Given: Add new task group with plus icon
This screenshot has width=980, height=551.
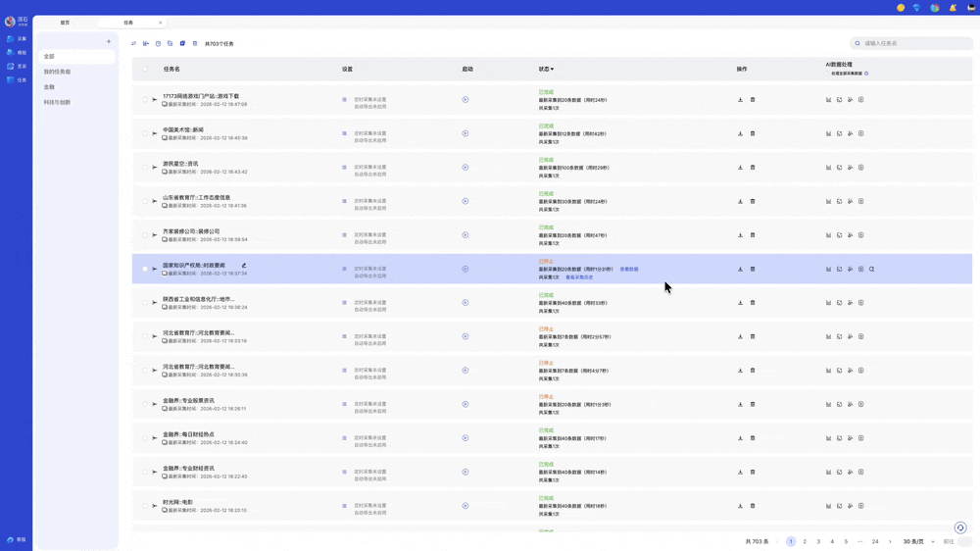Looking at the screenshot, I should tap(109, 42).
